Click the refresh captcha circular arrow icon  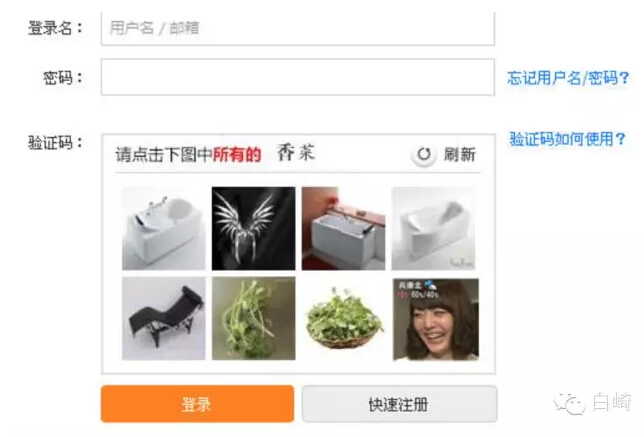[424, 155]
